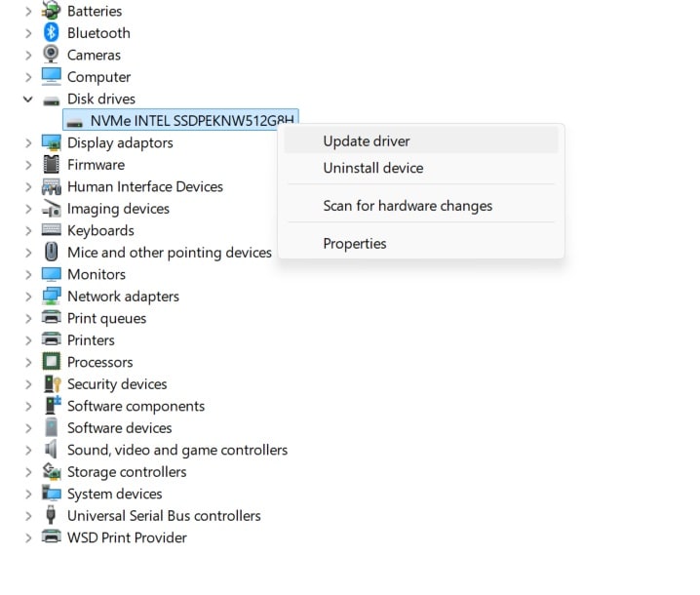Select Print queues label
Screen dimensions: 700x595
[x=106, y=319]
